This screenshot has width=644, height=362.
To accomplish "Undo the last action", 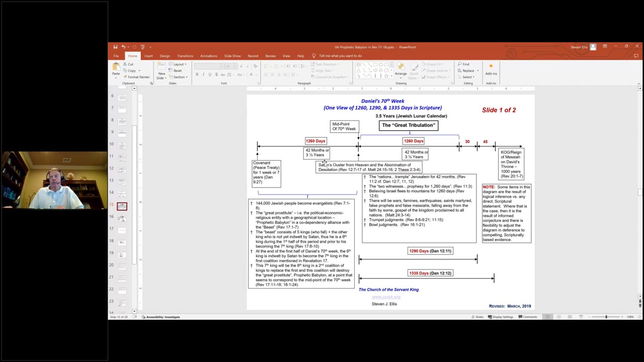I will tap(123, 47).
